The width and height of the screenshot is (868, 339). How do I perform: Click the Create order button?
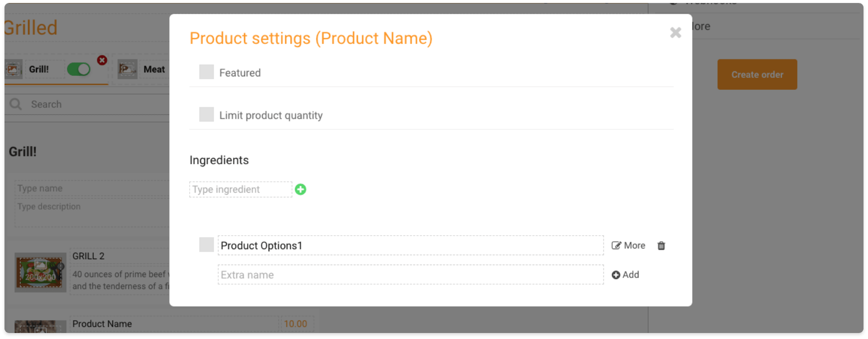coord(757,74)
